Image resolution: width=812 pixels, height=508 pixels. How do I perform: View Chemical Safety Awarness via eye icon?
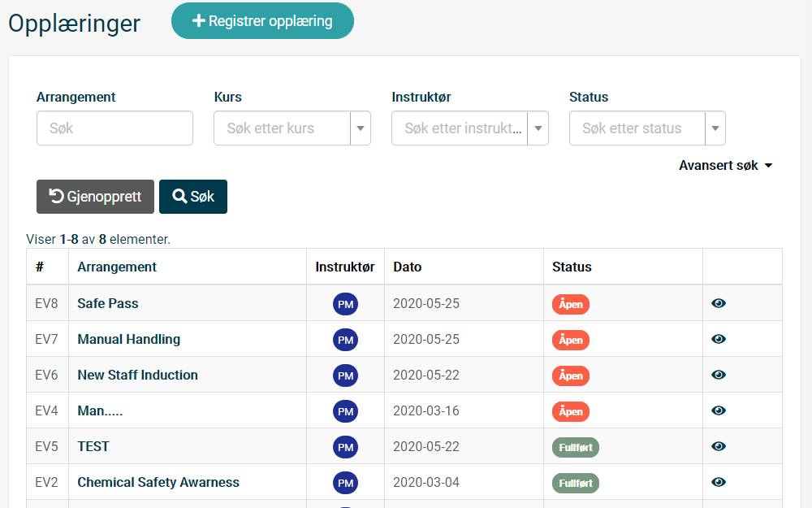point(719,482)
